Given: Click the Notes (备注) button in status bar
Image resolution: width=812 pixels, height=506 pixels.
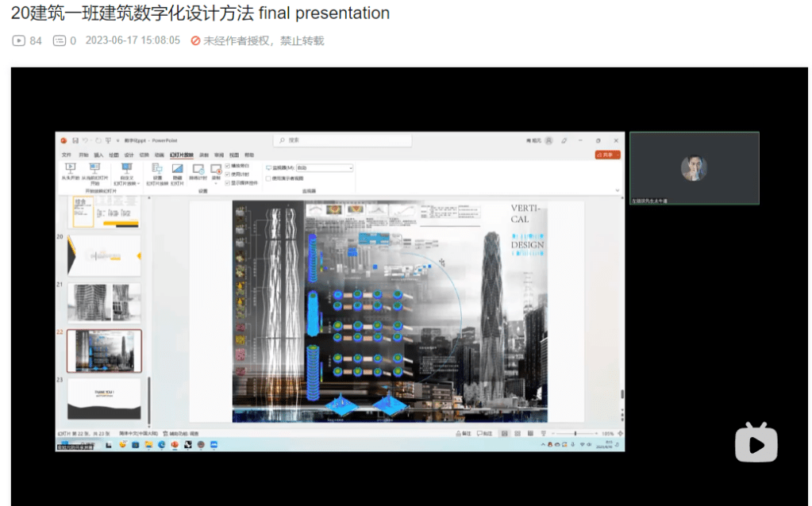Looking at the screenshot, I should tap(466, 433).
